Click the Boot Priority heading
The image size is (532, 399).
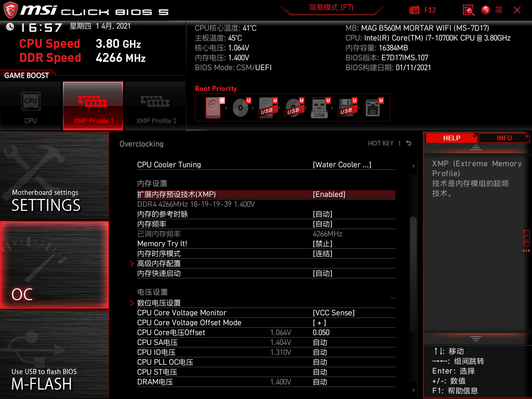click(x=216, y=88)
